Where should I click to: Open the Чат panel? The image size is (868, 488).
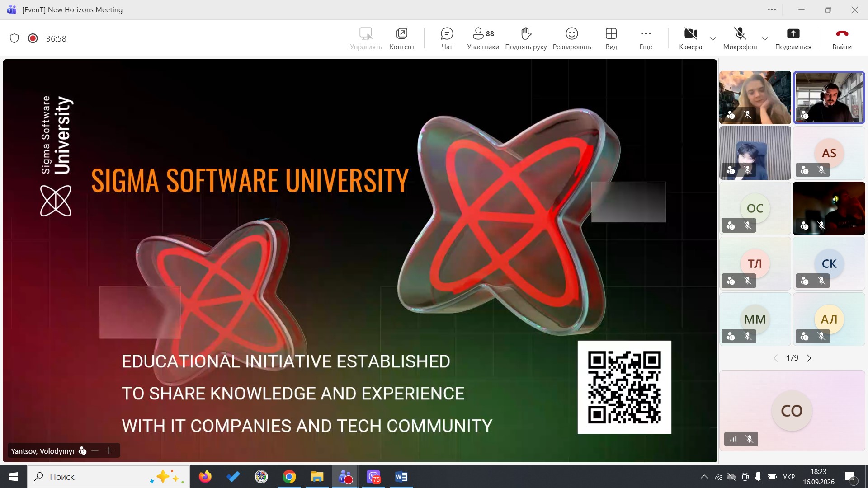447,38
